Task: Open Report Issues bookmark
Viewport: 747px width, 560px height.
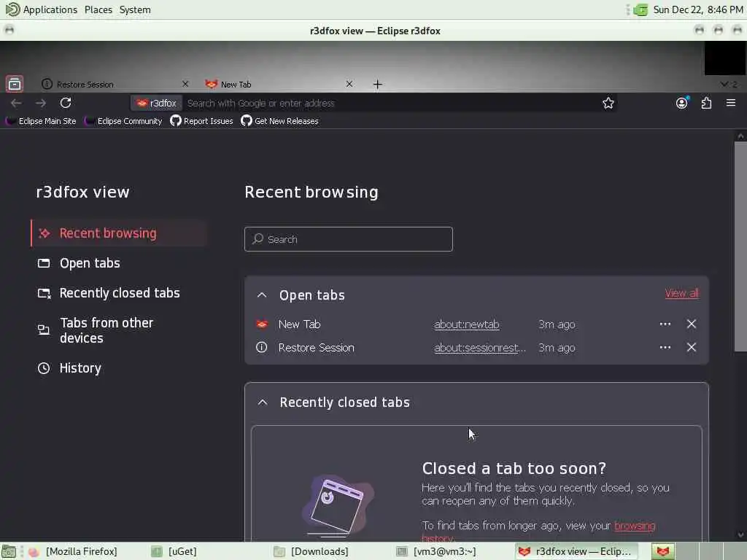Action: click(202, 121)
